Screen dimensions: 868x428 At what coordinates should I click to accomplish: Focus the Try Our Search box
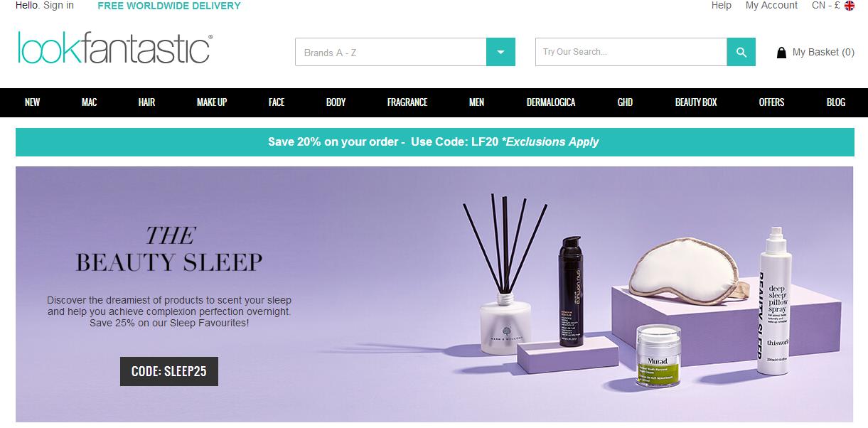(631, 52)
